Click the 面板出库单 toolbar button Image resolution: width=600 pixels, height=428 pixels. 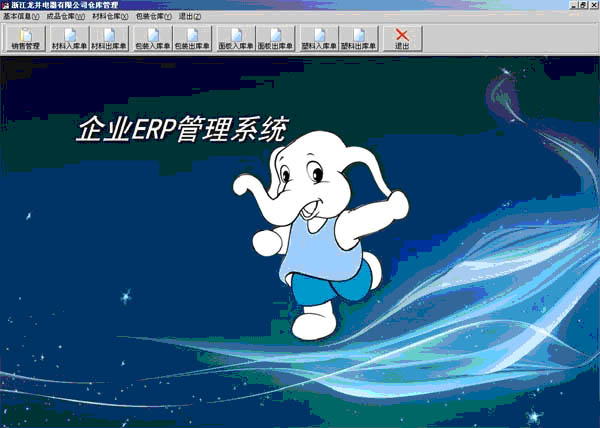point(275,39)
